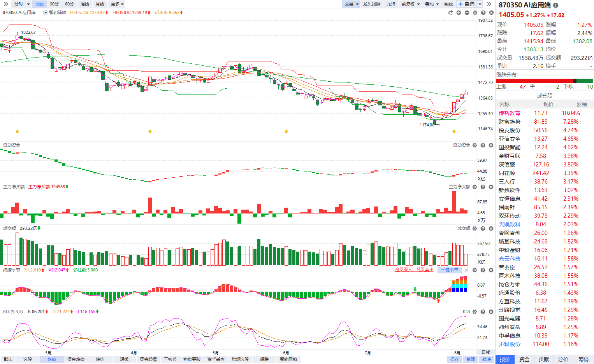
Task: Open the 资金 tab in right panel
Action: click(524, 359)
